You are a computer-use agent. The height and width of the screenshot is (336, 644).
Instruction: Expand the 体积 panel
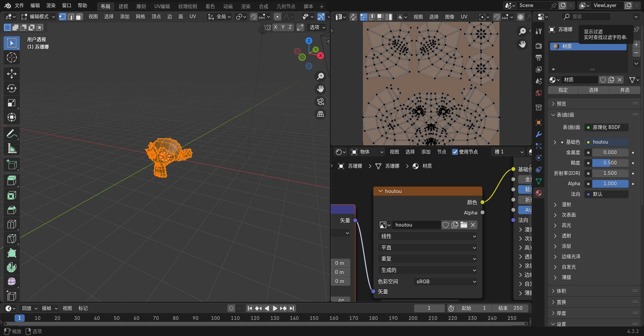[561, 291]
